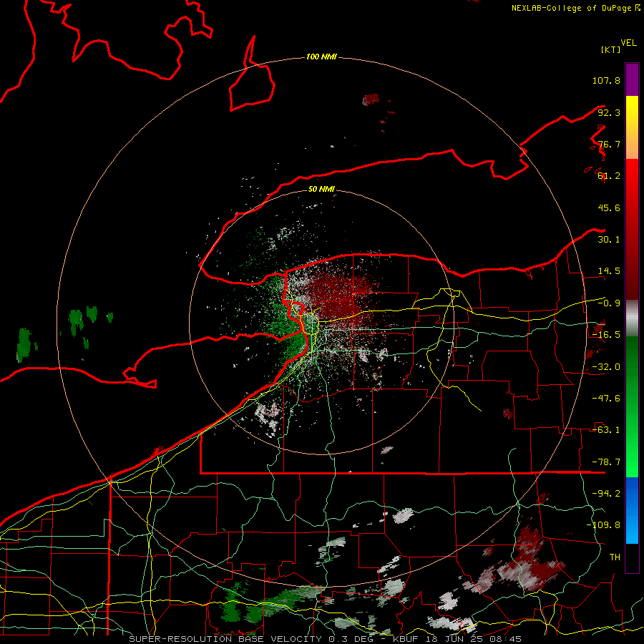This screenshot has width=644, height=644.
Task: Click the 92.3 scale value
Action: pos(609,112)
